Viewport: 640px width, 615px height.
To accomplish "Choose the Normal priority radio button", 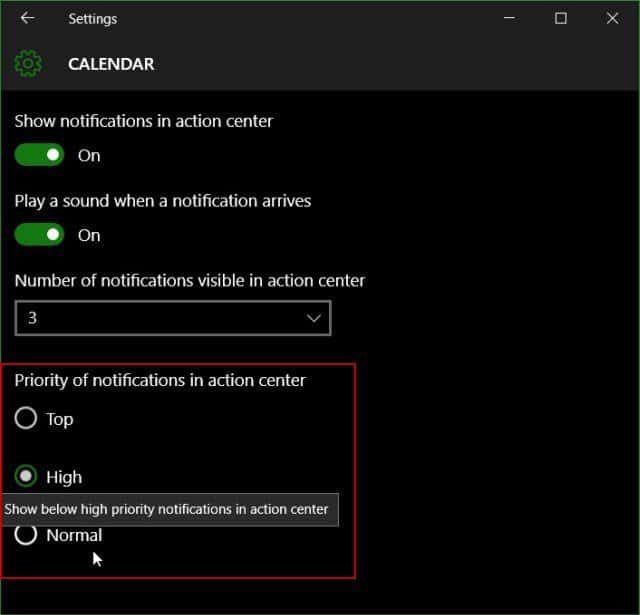I will click(26, 534).
